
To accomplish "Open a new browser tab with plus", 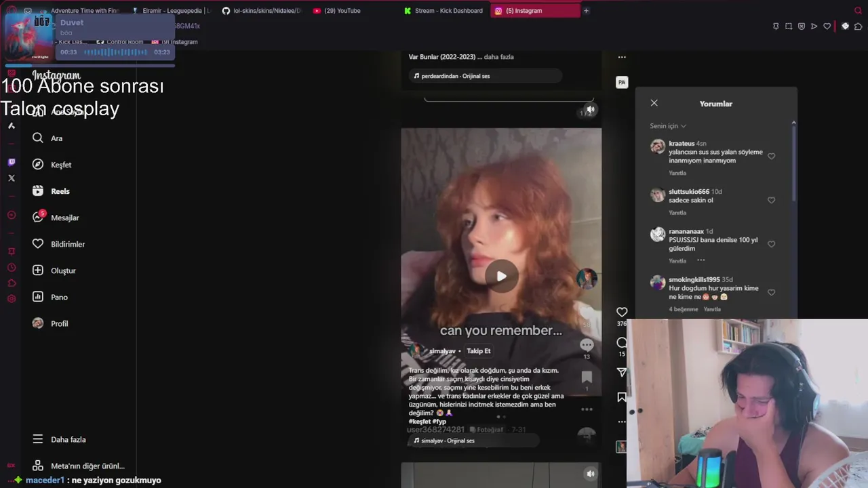I will click(x=587, y=11).
